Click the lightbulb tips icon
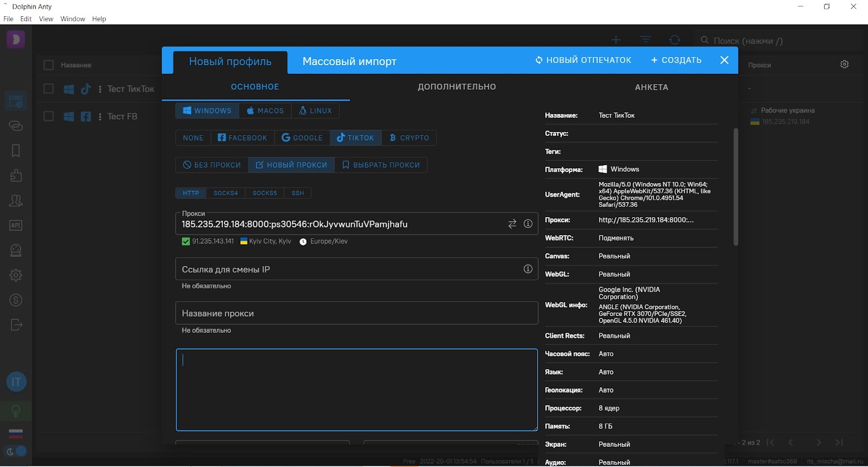Screen dimensions: 868x467 click(16, 411)
